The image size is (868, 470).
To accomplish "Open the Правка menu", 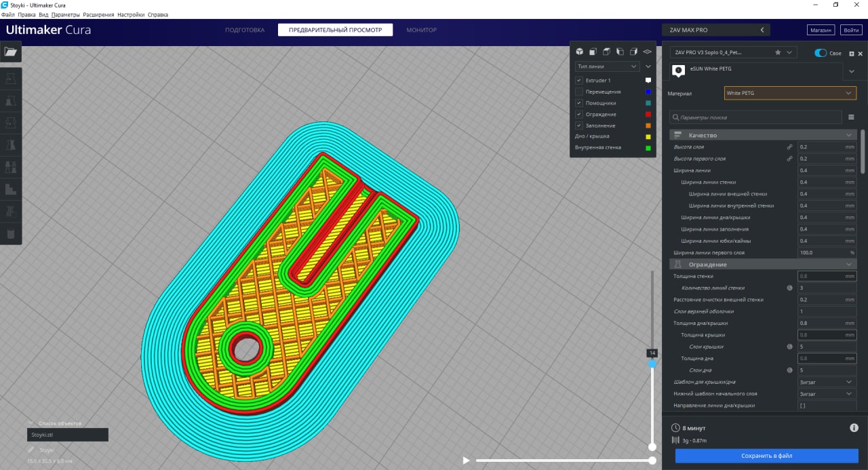I will 26,14.
